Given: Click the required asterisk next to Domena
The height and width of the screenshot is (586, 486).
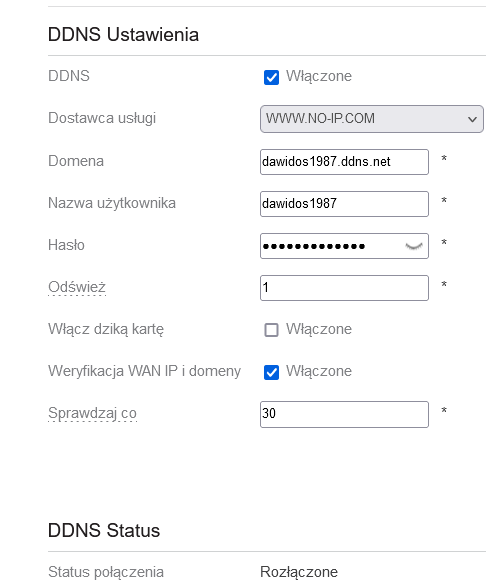Looking at the screenshot, I should (x=444, y=158).
